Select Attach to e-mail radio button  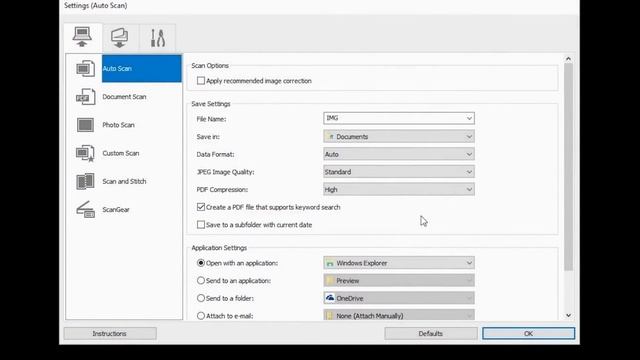tap(201, 316)
